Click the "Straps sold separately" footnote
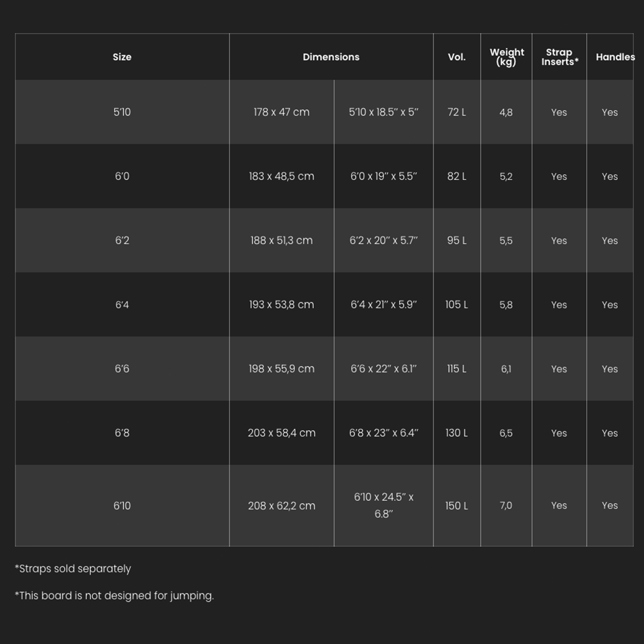Viewport: 644px width, 644px height. pyautogui.click(x=73, y=569)
